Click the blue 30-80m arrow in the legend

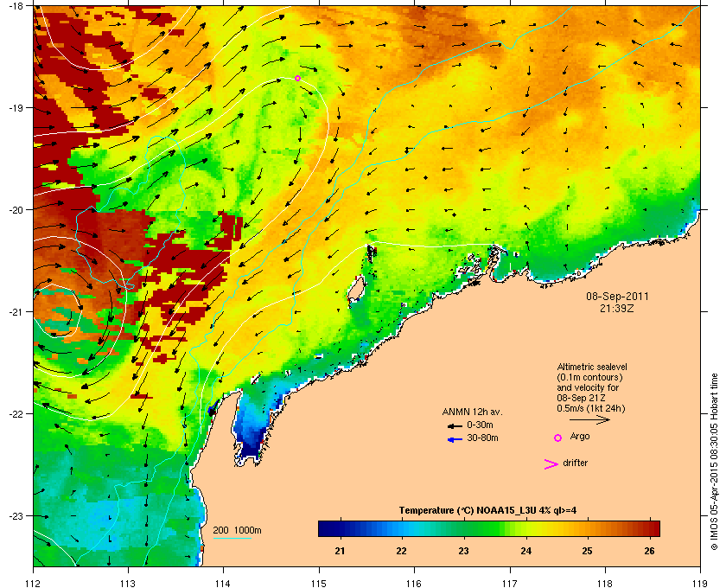tap(455, 439)
